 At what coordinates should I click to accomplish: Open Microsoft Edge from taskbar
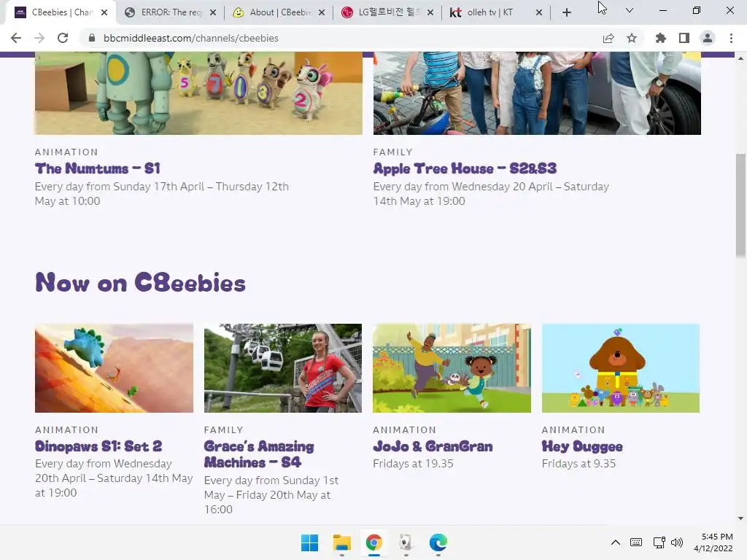tap(438, 542)
